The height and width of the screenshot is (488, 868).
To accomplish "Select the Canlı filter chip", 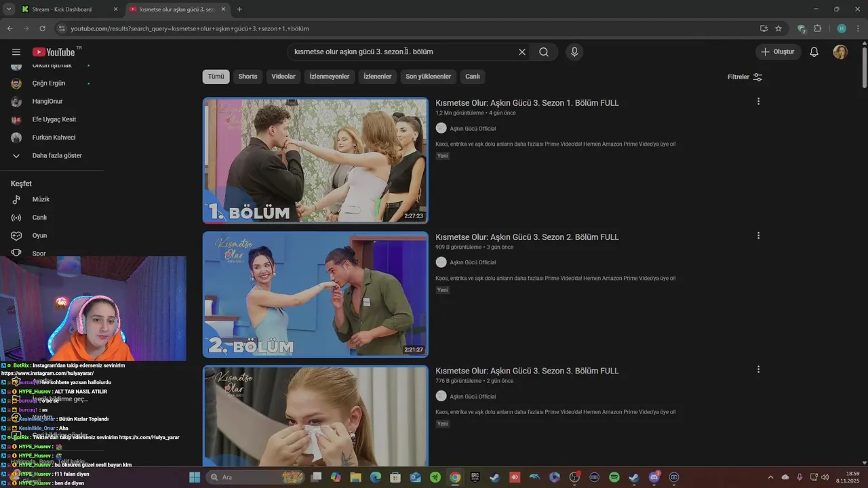I will click(473, 77).
